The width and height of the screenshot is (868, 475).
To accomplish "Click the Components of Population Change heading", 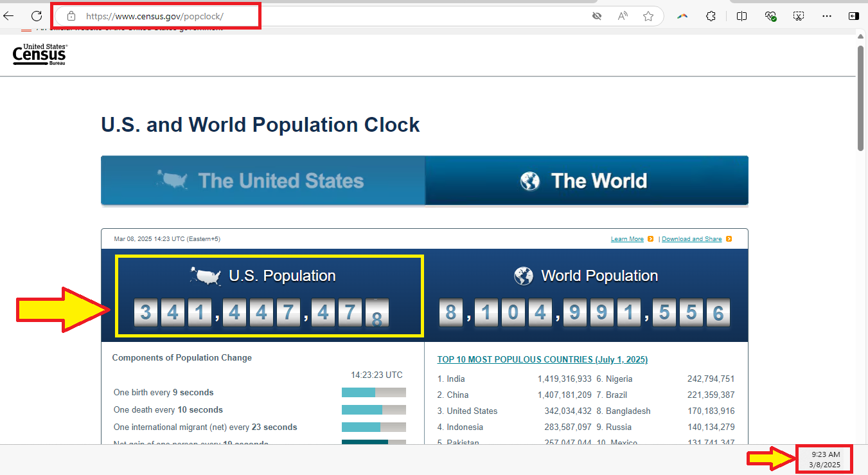I will pyautogui.click(x=182, y=358).
